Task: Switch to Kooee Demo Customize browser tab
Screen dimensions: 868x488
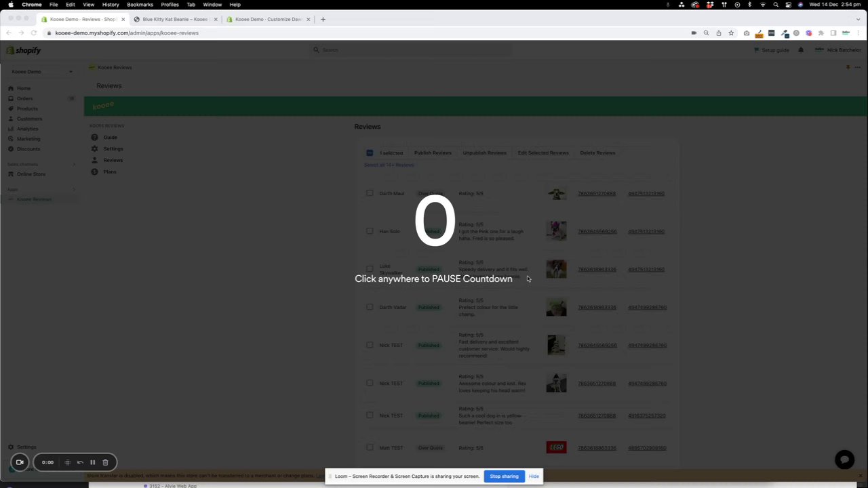Action: [268, 19]
